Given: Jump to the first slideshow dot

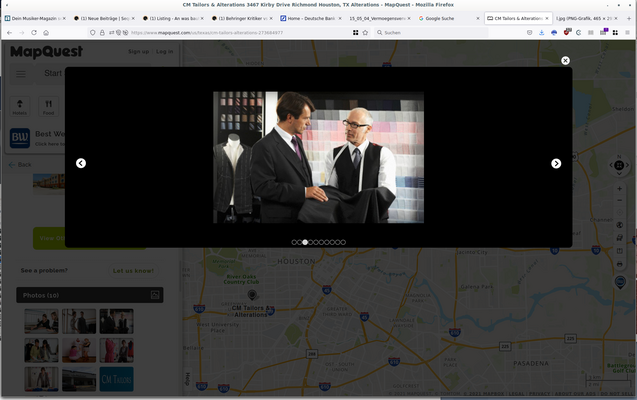Looking at the screenshot, I should [294, 242].
